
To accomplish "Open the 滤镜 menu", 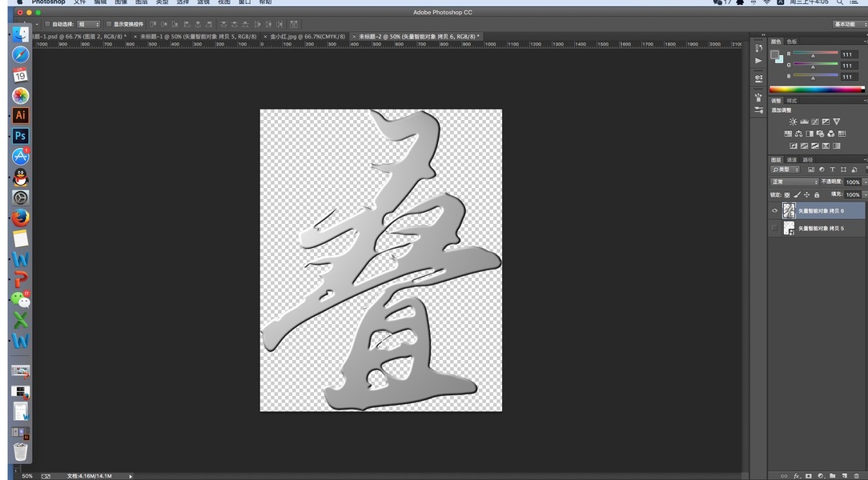I will (203, 2).
